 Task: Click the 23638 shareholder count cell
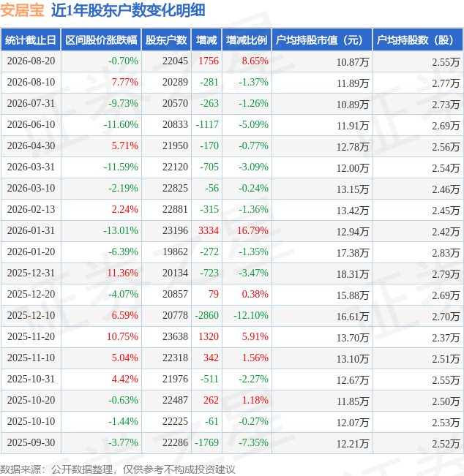[175, 336]
